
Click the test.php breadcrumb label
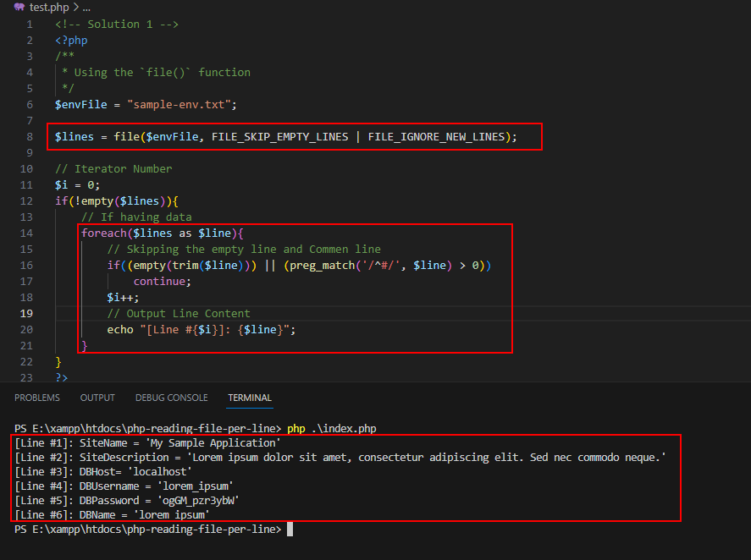49,7
